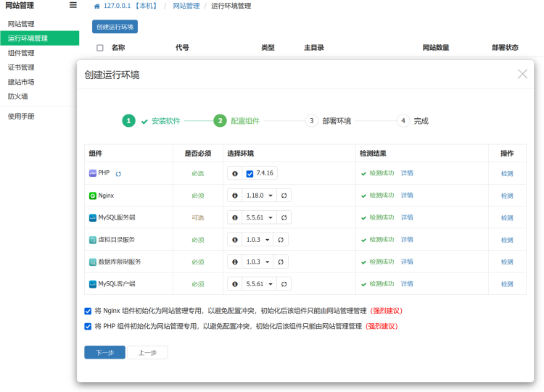Click the MySQL服务端 component icon
This screenshot has height=392, width=544.
(93, 217)
